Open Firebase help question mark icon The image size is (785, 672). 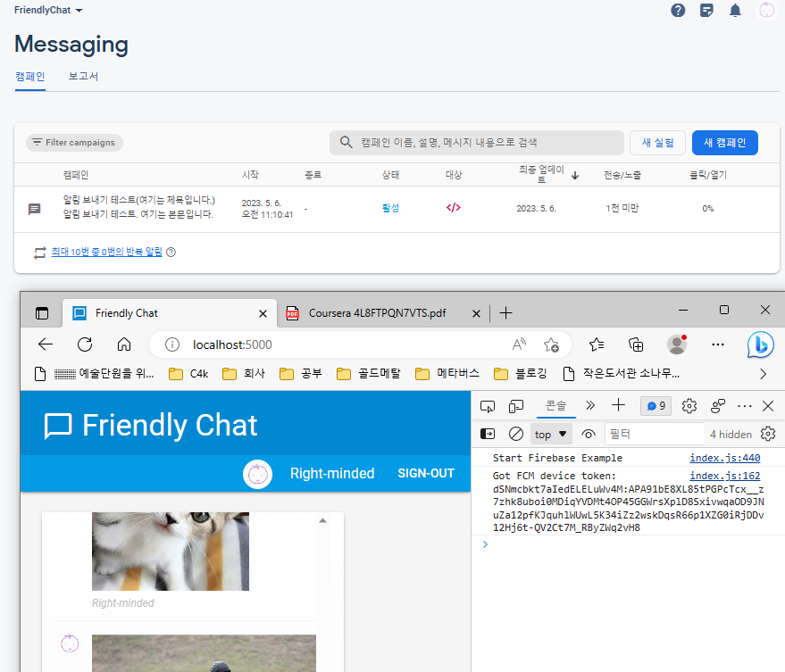pyautogui.click(x=678, y=10)
